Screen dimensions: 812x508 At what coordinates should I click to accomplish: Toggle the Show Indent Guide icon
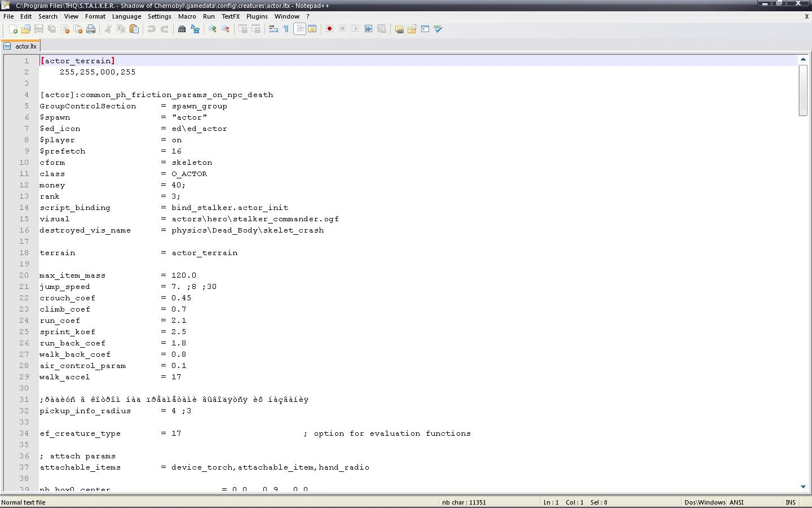pos(299,29)
